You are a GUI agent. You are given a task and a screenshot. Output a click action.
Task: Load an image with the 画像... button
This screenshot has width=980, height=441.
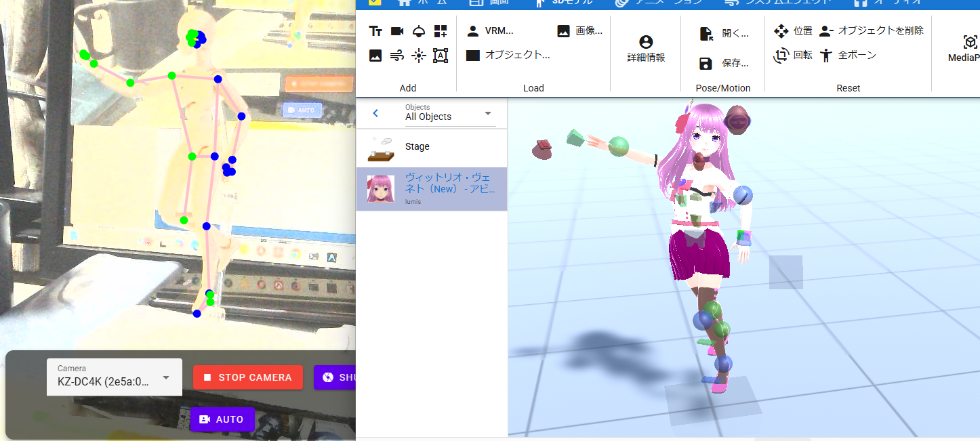pos(579,30)
